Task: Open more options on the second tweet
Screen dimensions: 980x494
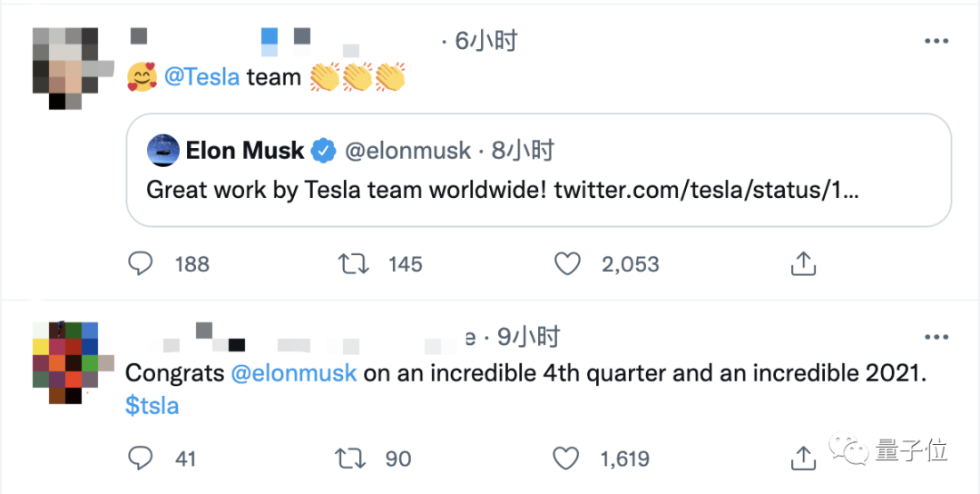Action: tap(936, 337)
